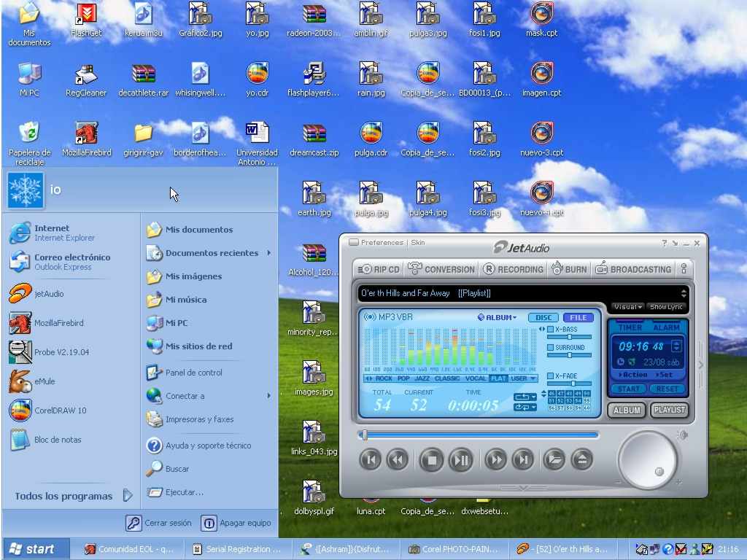Viewport: 747px width, 560px height.
Task: Open the Burn tool
Action: [569, 269]
